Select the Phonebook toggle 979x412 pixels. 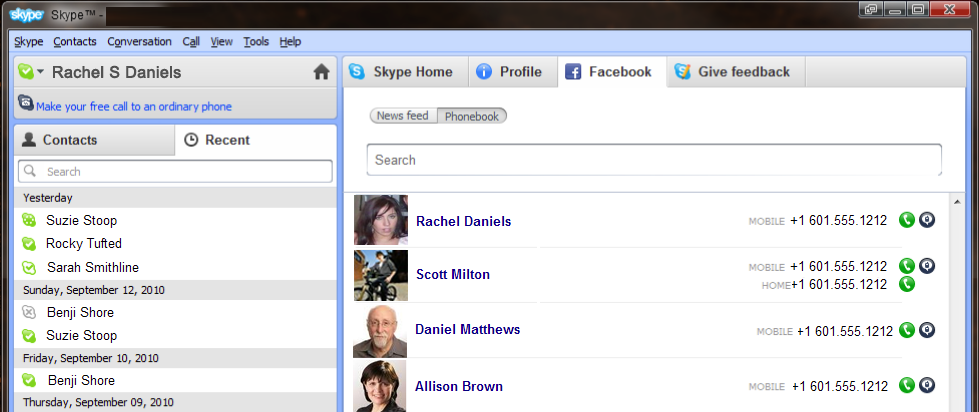pos(472,116)
